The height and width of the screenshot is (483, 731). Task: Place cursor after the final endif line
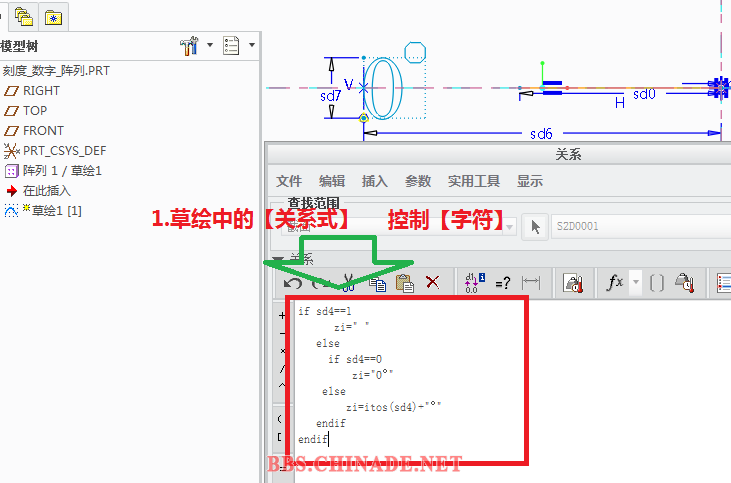click(328, 439)
